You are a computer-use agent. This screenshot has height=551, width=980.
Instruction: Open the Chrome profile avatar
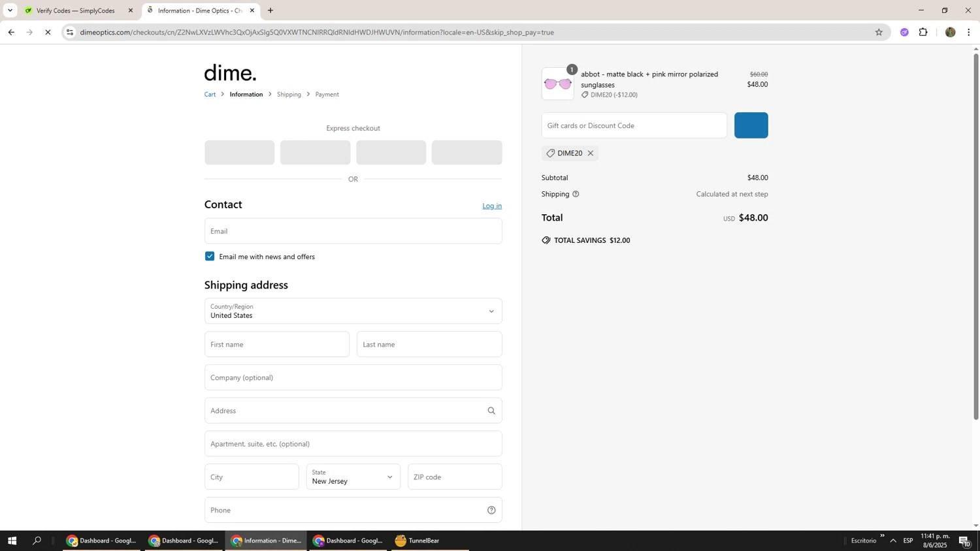951,32
